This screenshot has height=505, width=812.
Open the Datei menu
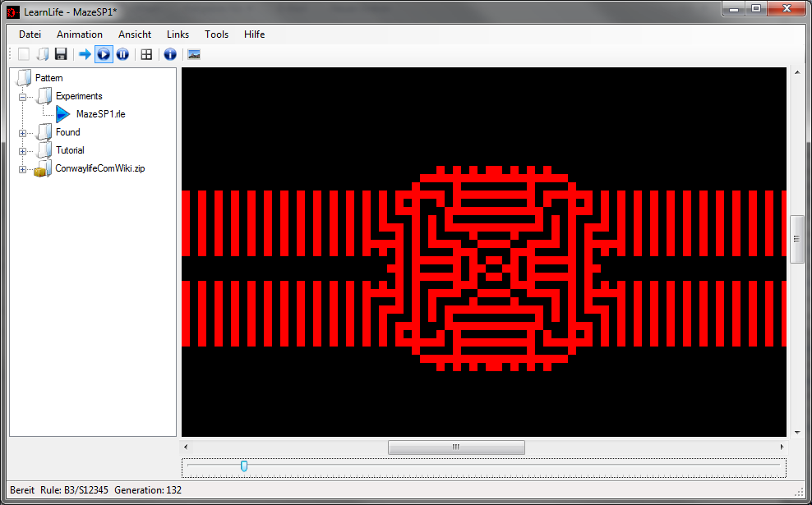coord(30,34)
